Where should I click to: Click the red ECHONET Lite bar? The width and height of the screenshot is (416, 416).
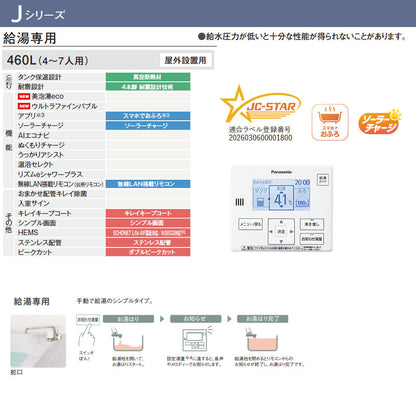[x=148, y=233]
